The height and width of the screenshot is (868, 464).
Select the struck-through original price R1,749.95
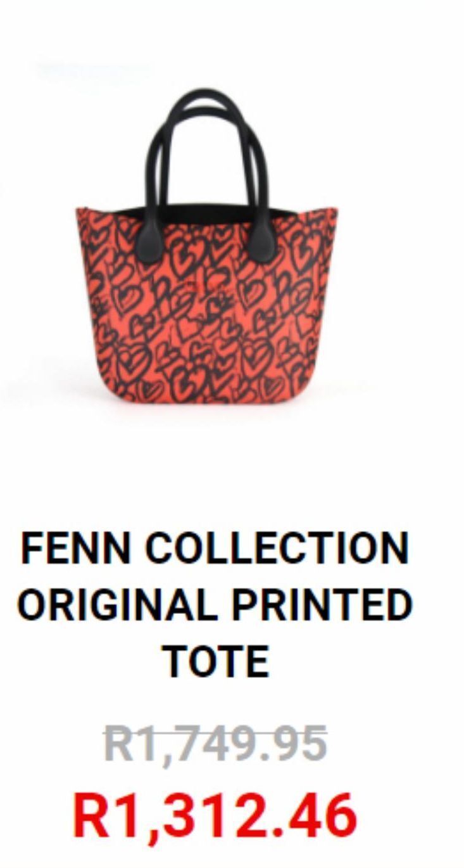(x=215, y=744)
